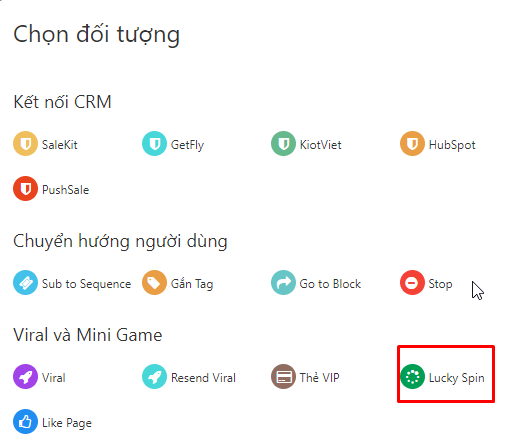This screenshot has height=446, width=505.
Task: Select the Like Page text label
Action: [67, 423]
